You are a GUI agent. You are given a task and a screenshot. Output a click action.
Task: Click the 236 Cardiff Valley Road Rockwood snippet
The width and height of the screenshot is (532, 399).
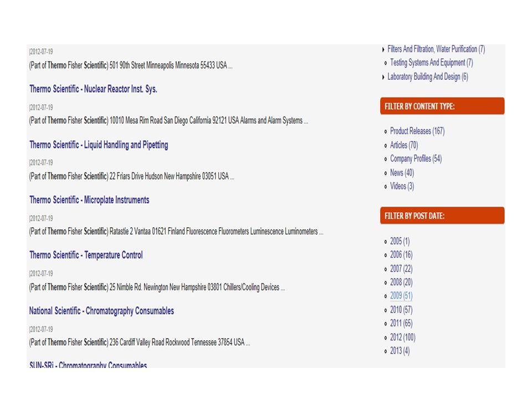pos(140,342)
